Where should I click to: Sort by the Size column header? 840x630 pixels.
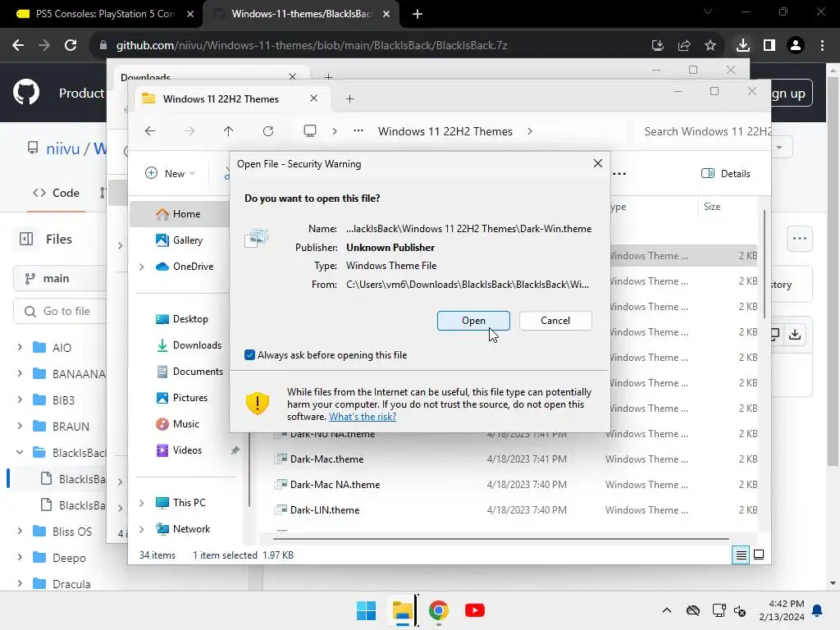[x=711, y=207]
